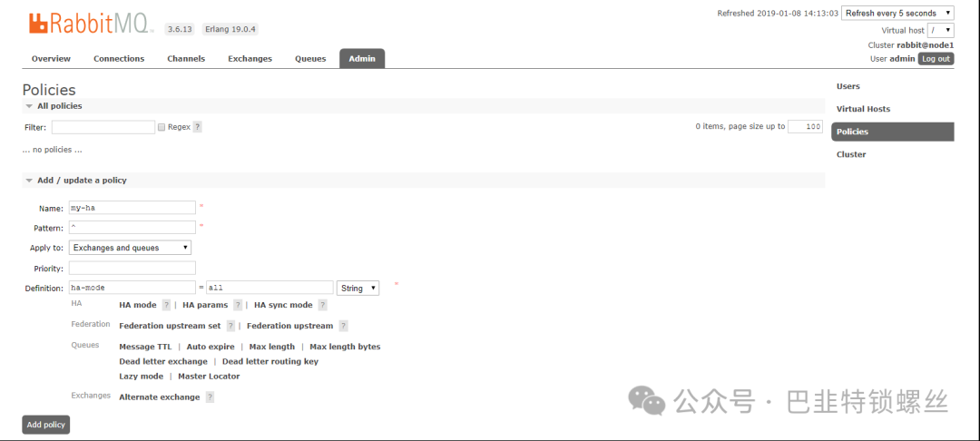The height and width of the screenshot is (441, 980).
Task: Open help icon for Alternate exchange
Action: click(210, 397)
